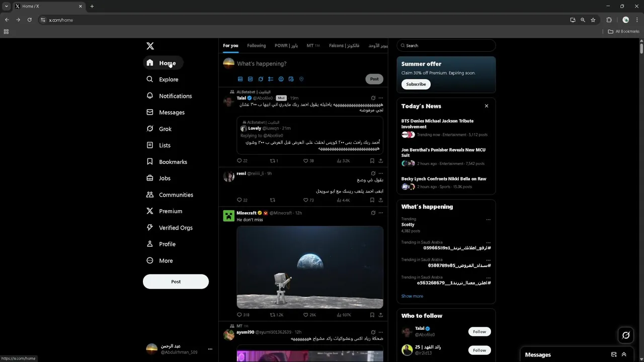Reply to Talal's post with 22 replies

pyautogui.click(x=242, y=161)
